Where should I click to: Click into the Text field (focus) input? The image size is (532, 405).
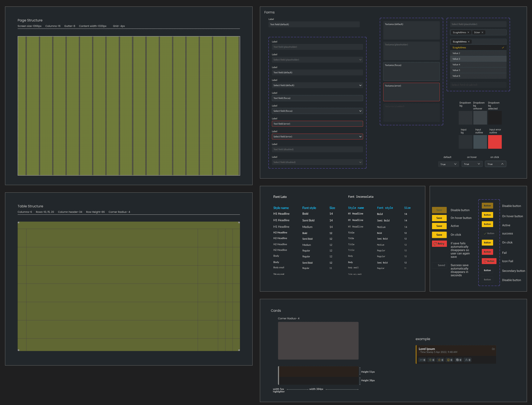pos(317,98)
